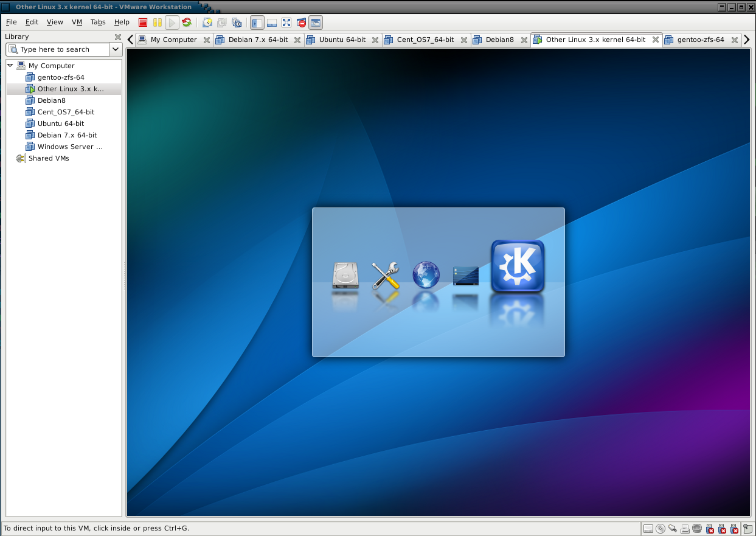
Task: Open the Edit menu
Action: click(x=32, y=22)
